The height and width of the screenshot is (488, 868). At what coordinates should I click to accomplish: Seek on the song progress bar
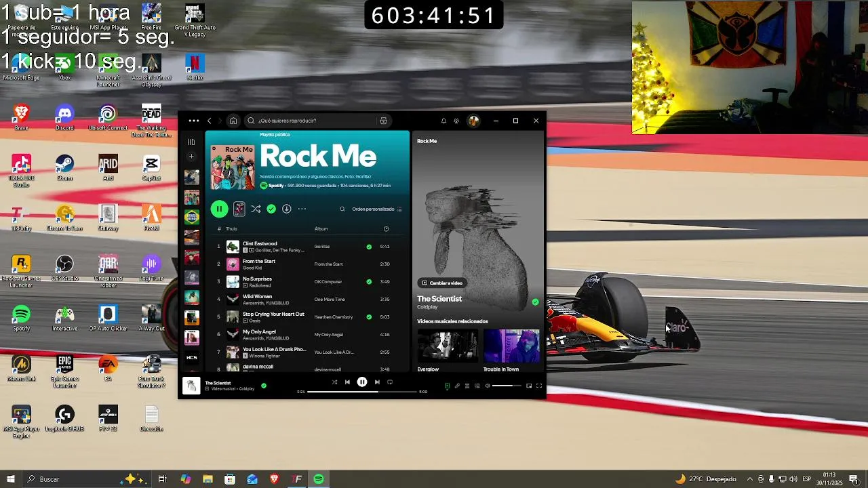[x=362, y=392]
